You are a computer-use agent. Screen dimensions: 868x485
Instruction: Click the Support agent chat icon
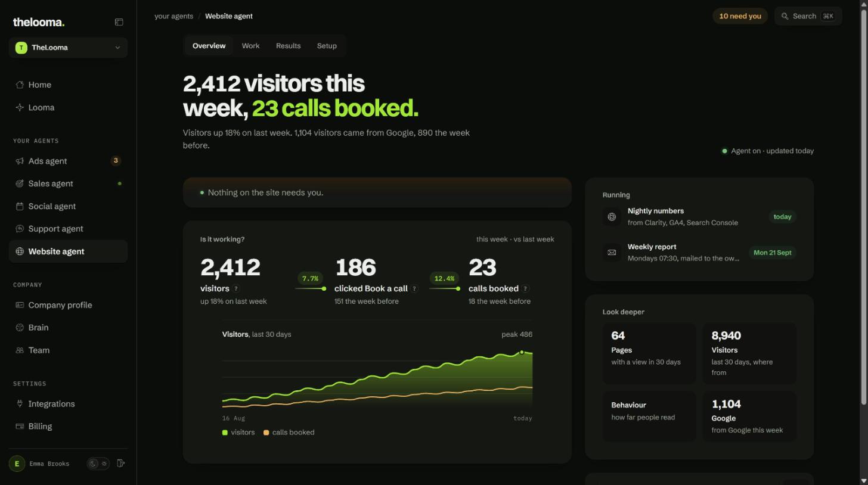tap(20, 229)
